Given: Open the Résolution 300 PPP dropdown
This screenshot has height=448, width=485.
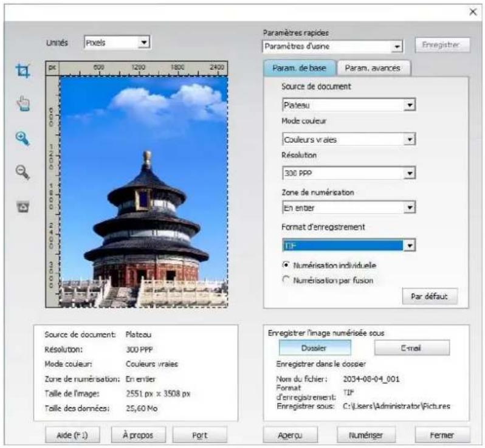Looking at the screenshot, I should [x=349, y=173].
